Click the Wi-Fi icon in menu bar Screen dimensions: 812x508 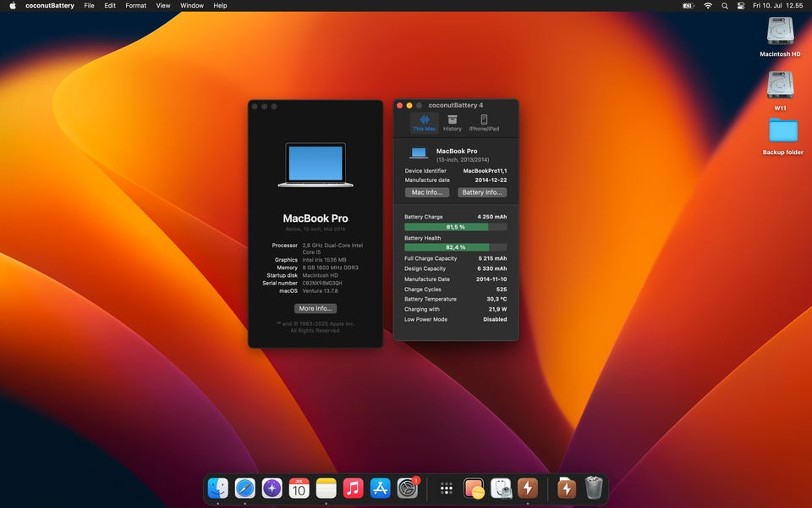tap(707, 6)
